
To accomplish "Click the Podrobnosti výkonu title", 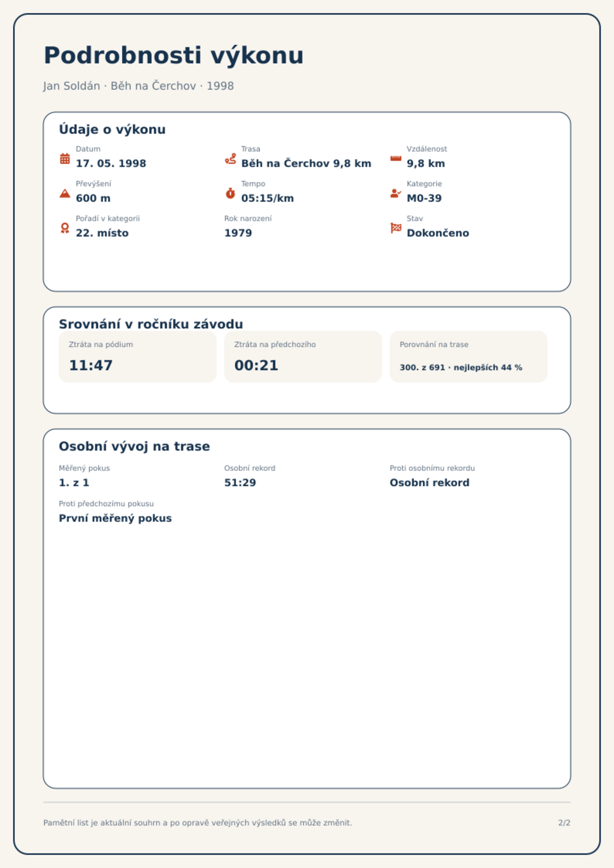I will click(174, 55).
